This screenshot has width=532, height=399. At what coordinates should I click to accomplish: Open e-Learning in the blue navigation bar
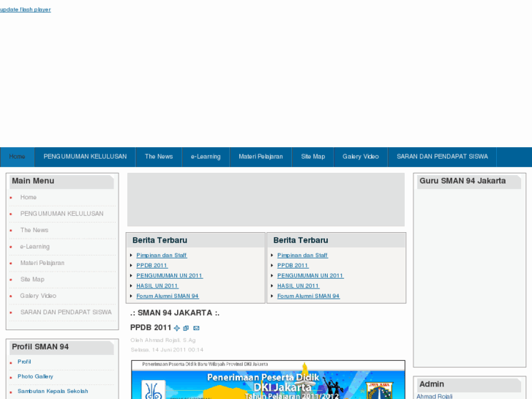click(x=206, y=157)
